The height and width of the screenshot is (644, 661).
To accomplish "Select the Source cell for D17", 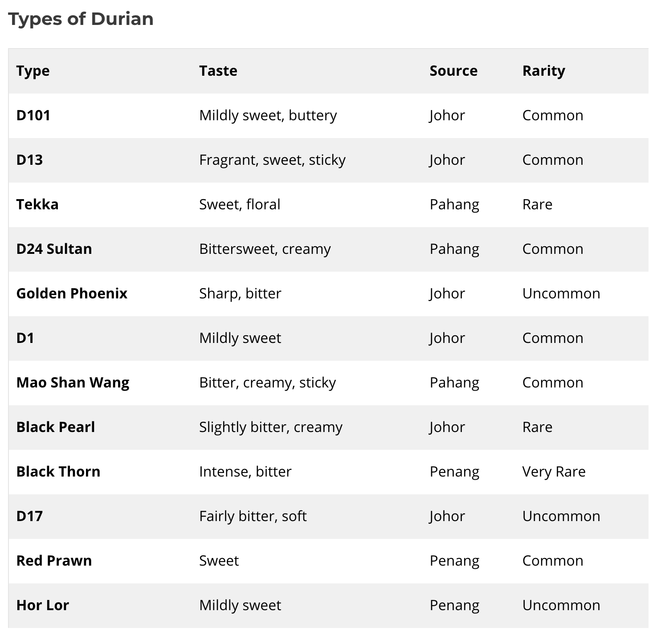I will click(447, 516).
